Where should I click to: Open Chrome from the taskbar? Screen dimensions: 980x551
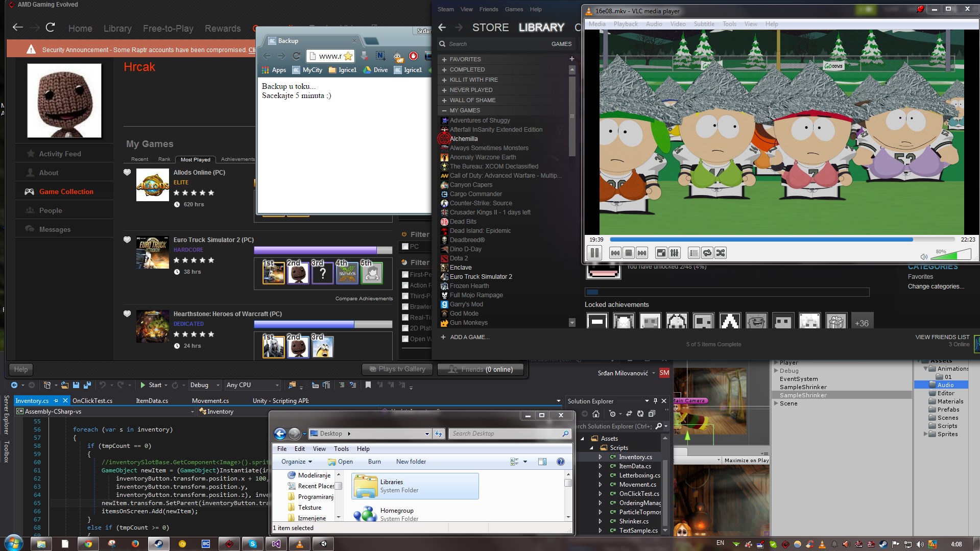coord(88,544)
